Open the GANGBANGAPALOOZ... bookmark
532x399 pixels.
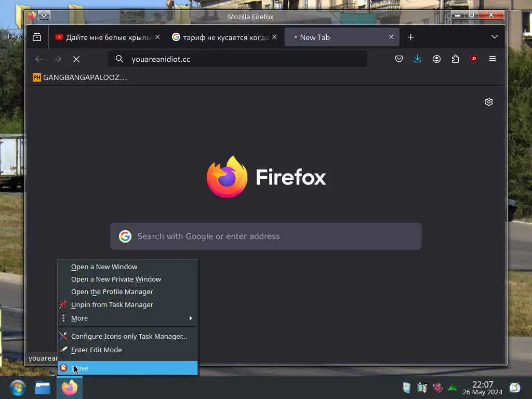pyautogui.click(x=79, y=77)
